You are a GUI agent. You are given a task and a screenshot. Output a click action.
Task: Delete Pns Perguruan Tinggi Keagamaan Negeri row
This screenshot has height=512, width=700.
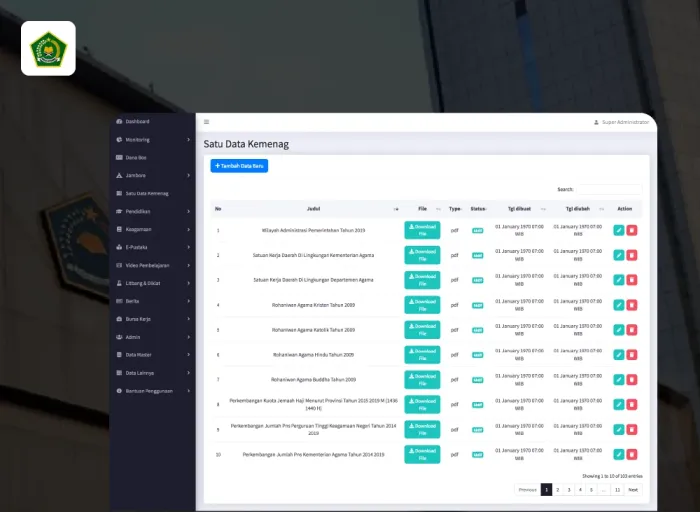(x=631, y=429)
